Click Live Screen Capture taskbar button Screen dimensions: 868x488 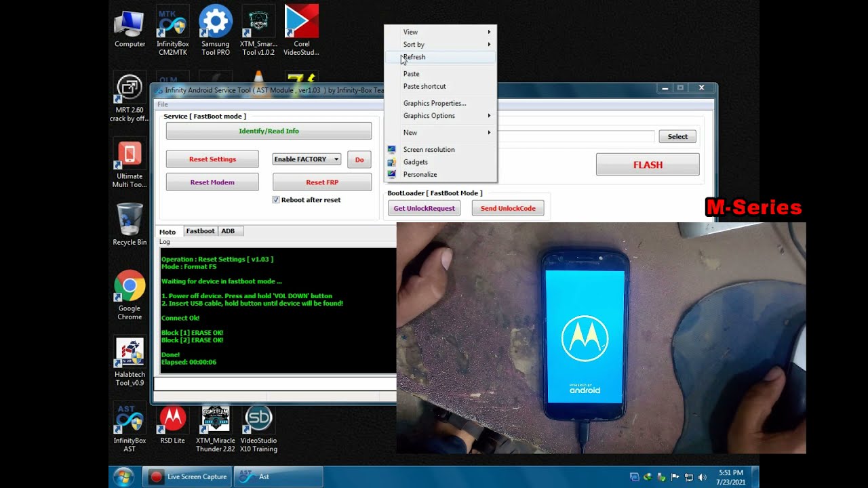[x=188, y=477]
